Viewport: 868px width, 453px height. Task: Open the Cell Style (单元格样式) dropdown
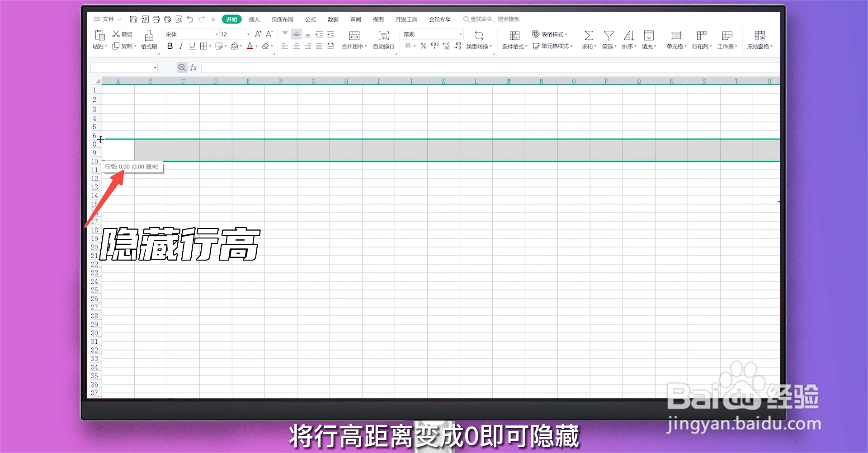click(552, 46)
